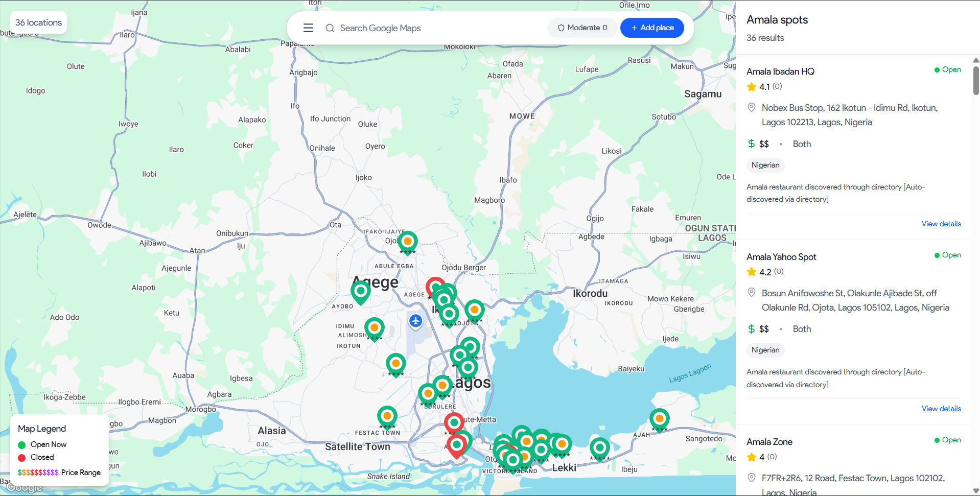Click the scrollbar up arrow

click(x=976, y=60)
